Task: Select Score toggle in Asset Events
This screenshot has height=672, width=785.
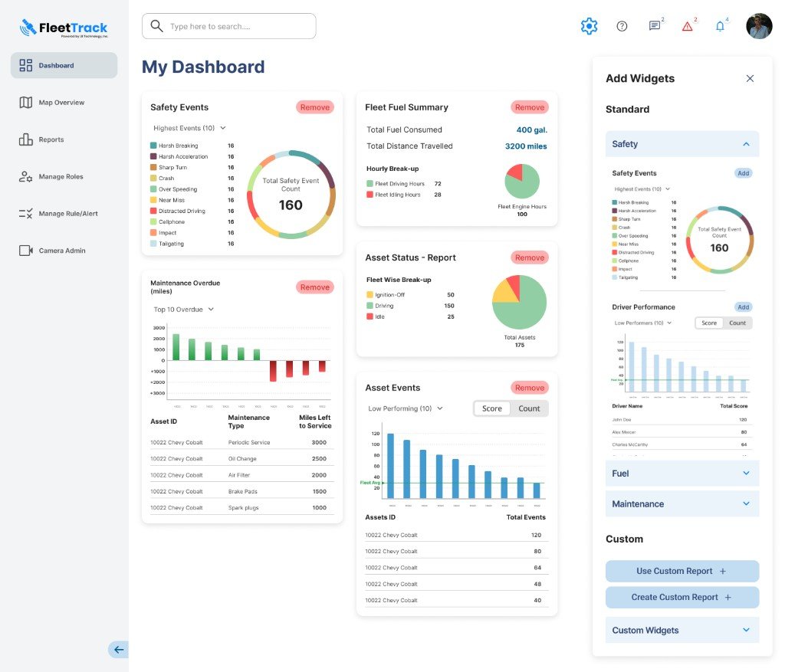Action: click(x=491, y=408)
